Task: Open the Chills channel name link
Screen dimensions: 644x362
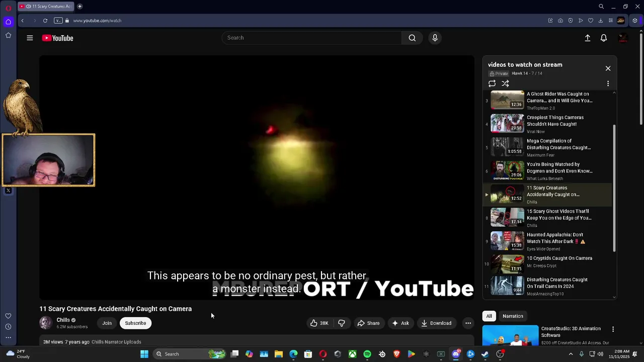Action: (x=63, y=320)
